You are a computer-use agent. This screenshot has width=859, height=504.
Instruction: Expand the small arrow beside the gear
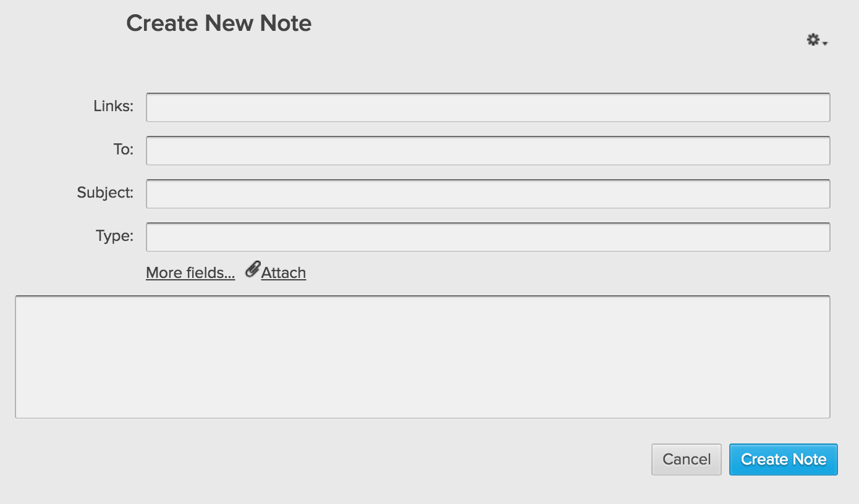pyautogui.click(x=826, y=43)
